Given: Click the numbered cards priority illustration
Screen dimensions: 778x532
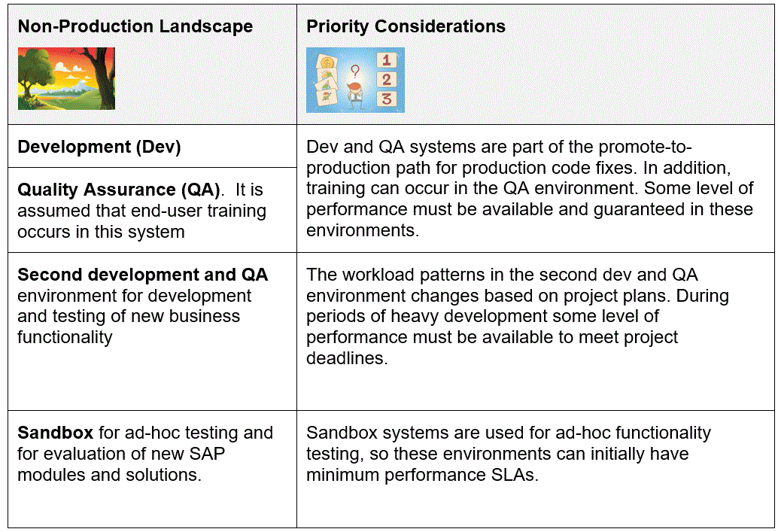Looking at the screenshot, I should (x=355, y=80).
